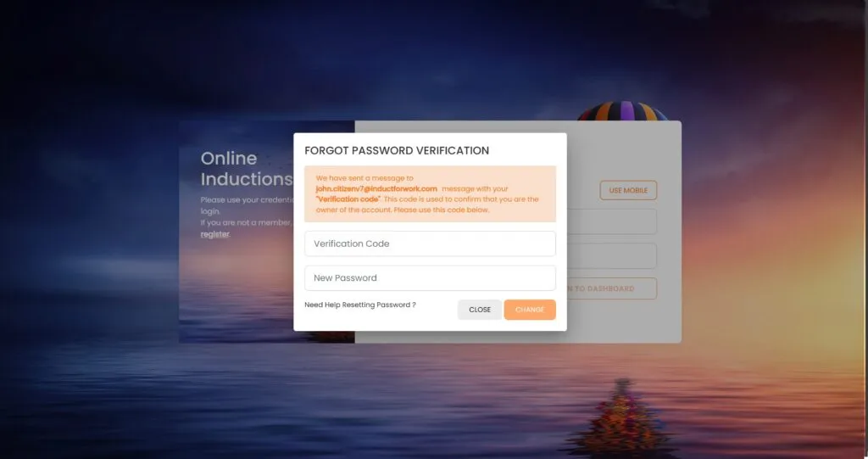Click the "If you are not a member" text
868x459 pixels.
pos(246,223)
